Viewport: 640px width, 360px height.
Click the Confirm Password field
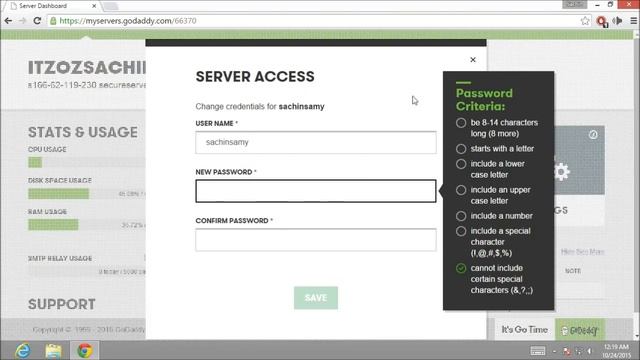tap(316, 240)
